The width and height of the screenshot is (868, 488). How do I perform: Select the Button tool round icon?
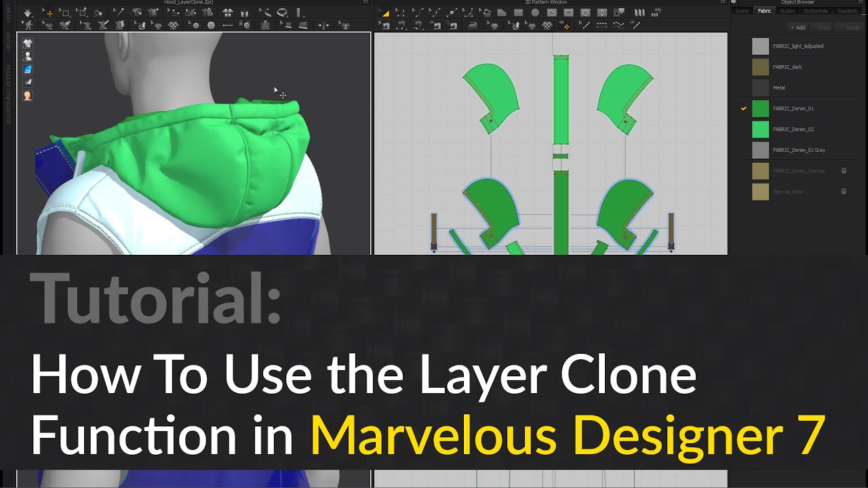pos(211,25)
